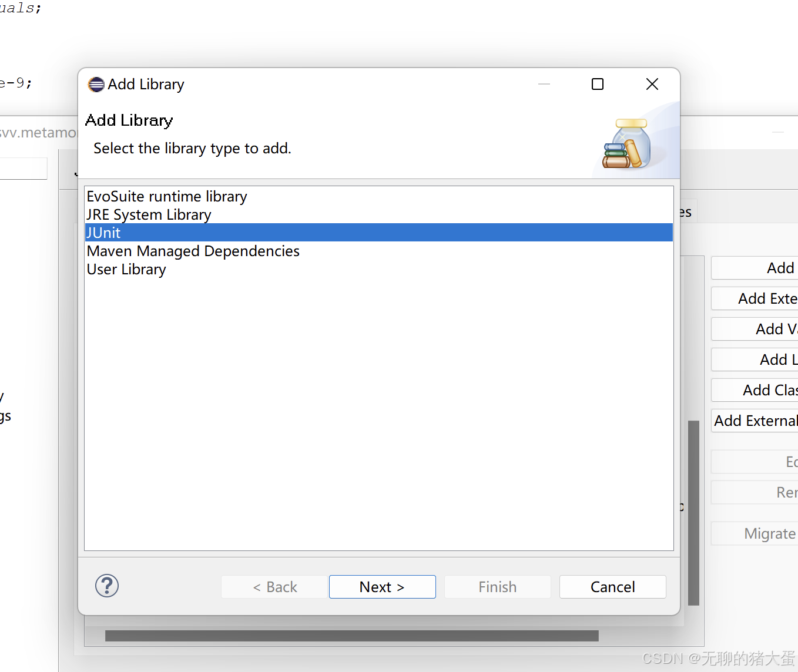Click the Next > button
Viewport: 798px width, 672px height.
382,587
